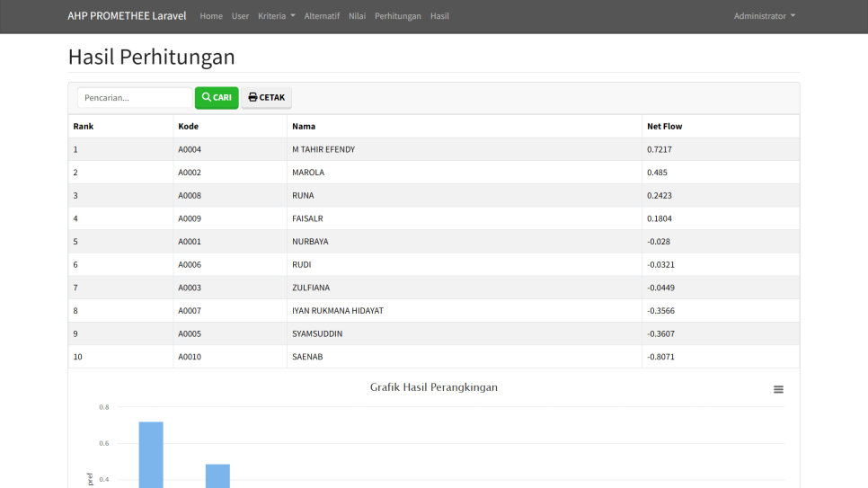Screen dimensions: 868x488
Task: Go to the User menu item
Action: pos(240,16)
